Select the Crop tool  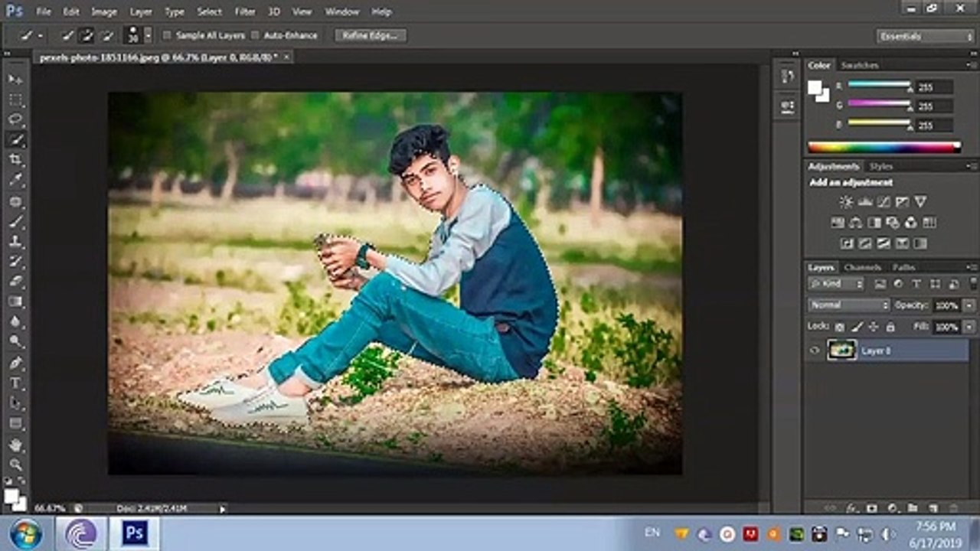15,159
